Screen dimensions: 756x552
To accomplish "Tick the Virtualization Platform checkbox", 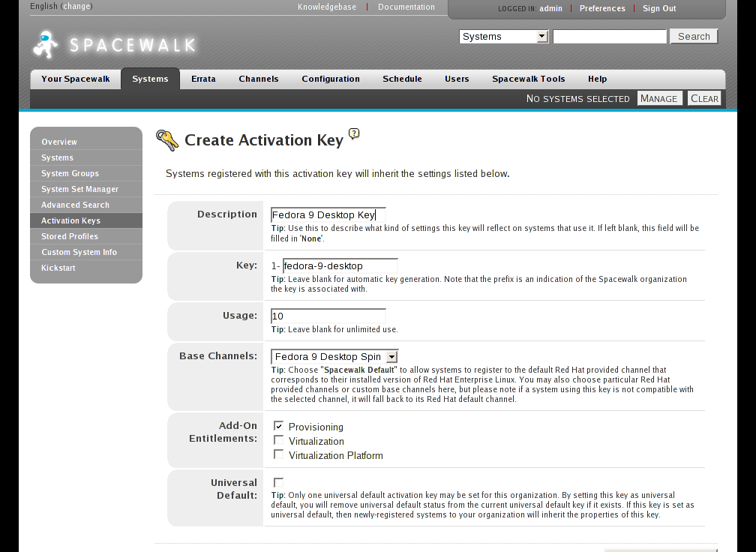I will click(278, 454).
